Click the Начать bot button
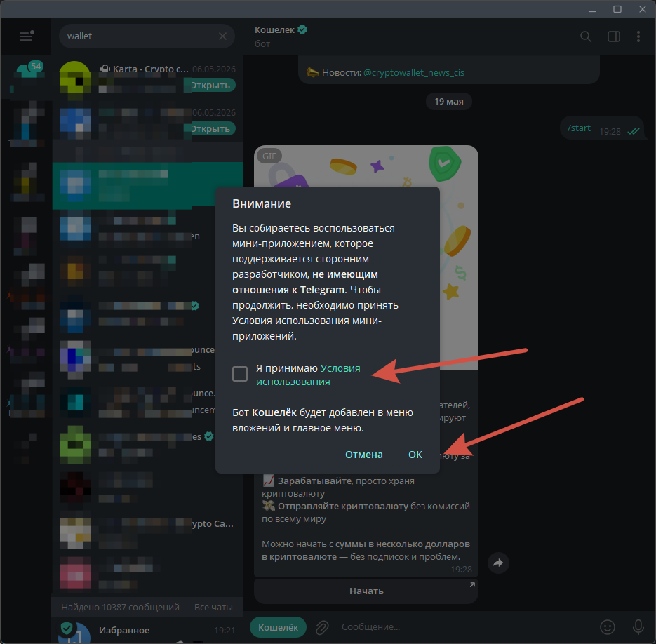 point(366,591)
